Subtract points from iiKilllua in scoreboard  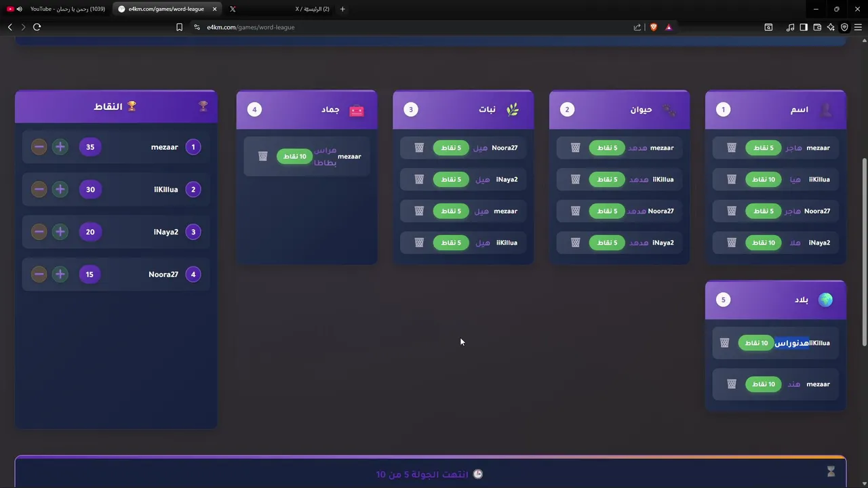click(39, 190)
